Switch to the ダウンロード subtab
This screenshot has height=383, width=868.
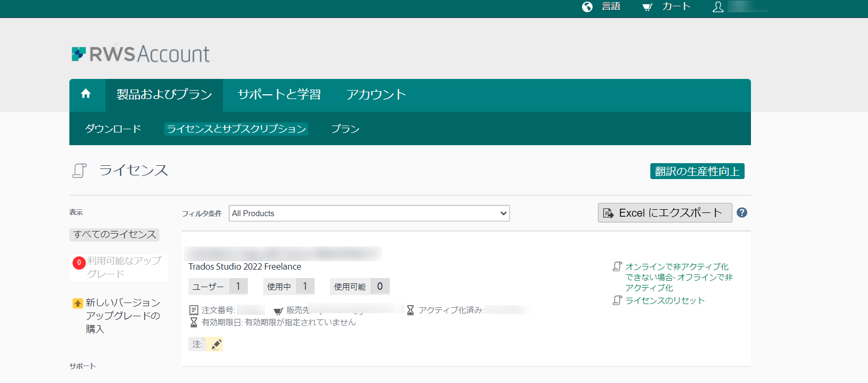click(113, 129)
